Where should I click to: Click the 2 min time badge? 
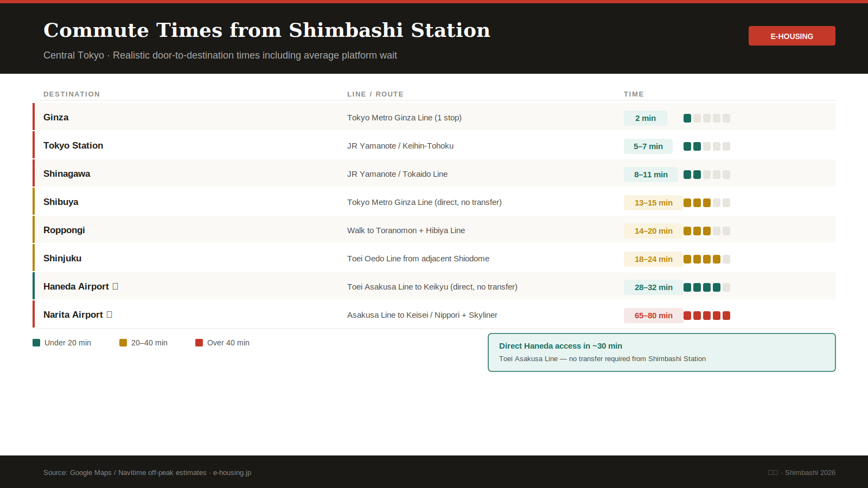646,118
